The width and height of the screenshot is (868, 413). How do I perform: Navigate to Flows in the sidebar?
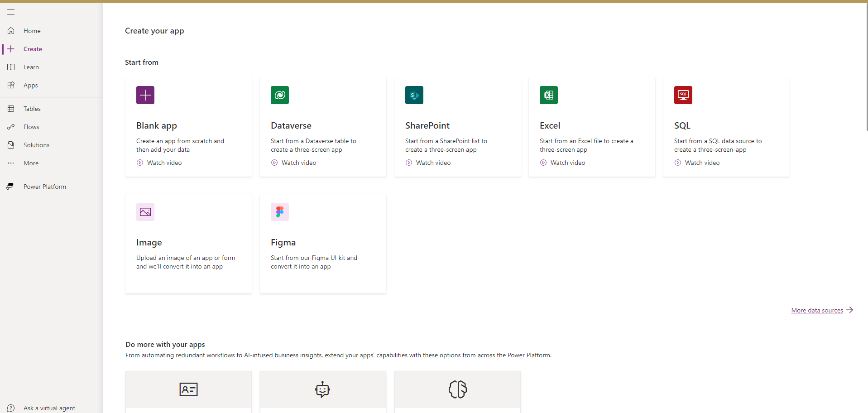tap(31, 127)
